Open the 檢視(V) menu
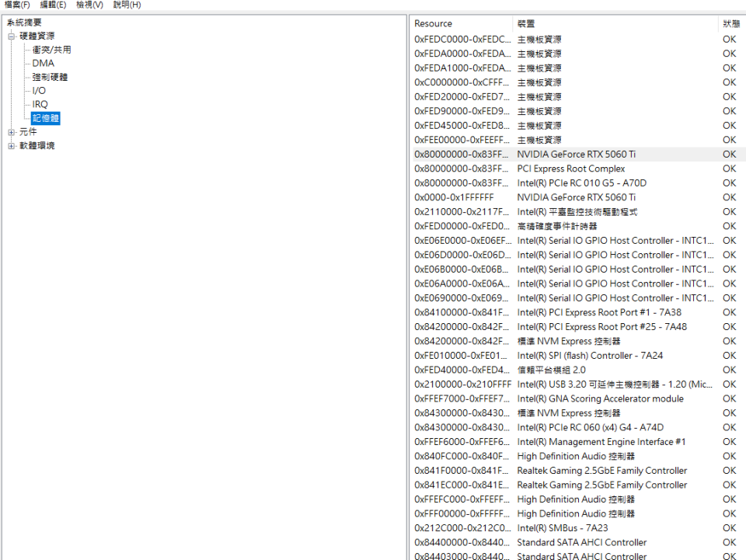Image resolution: width=746 pixels, height=560 pixels. click(x=89, y=5)
